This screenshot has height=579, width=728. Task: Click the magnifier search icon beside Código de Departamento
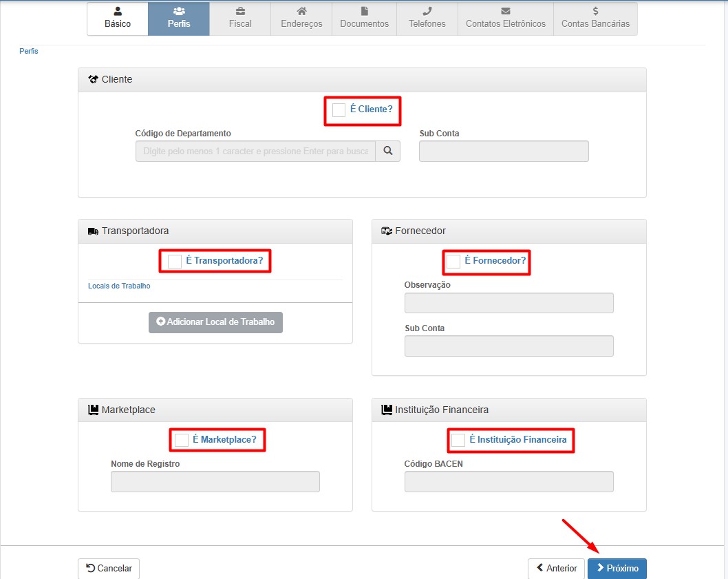[x=387, y=151]
